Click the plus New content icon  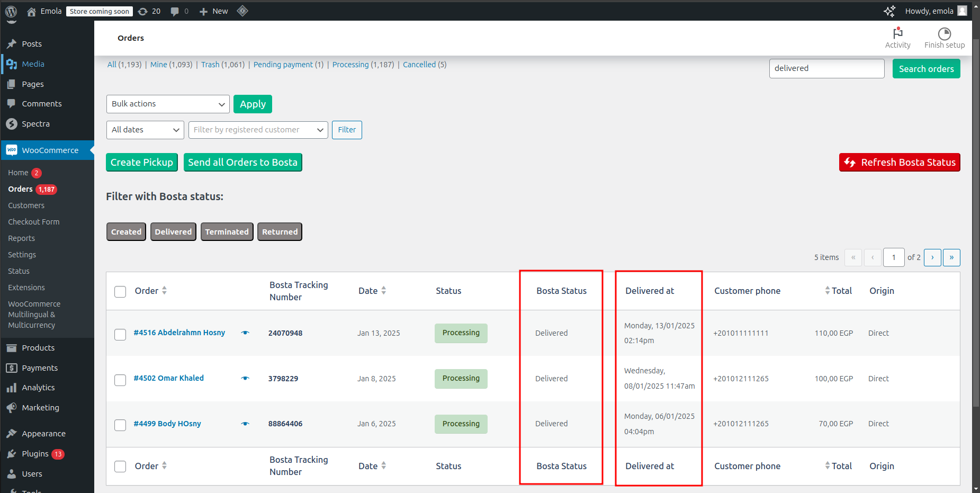tap(203, 11)
